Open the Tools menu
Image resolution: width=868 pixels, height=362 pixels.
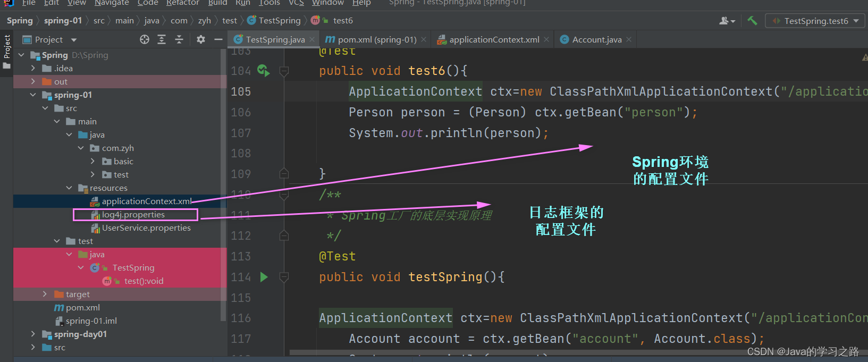[269, 3]
